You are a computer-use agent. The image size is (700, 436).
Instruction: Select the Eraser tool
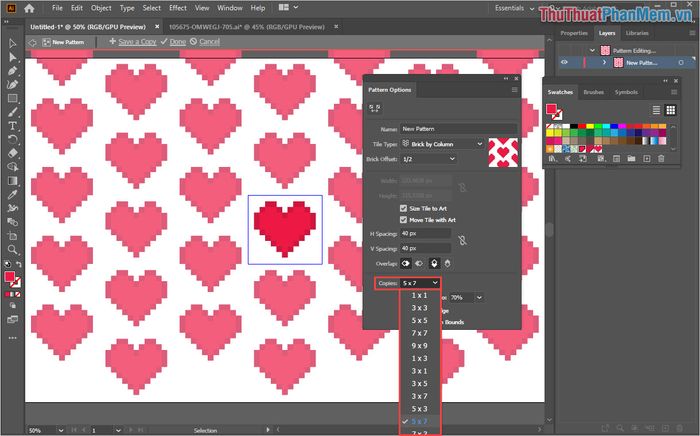click(12, 153)
